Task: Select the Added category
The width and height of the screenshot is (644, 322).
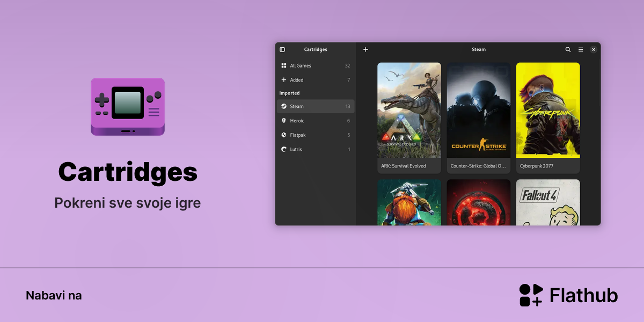Action: (x=316, y=80)
